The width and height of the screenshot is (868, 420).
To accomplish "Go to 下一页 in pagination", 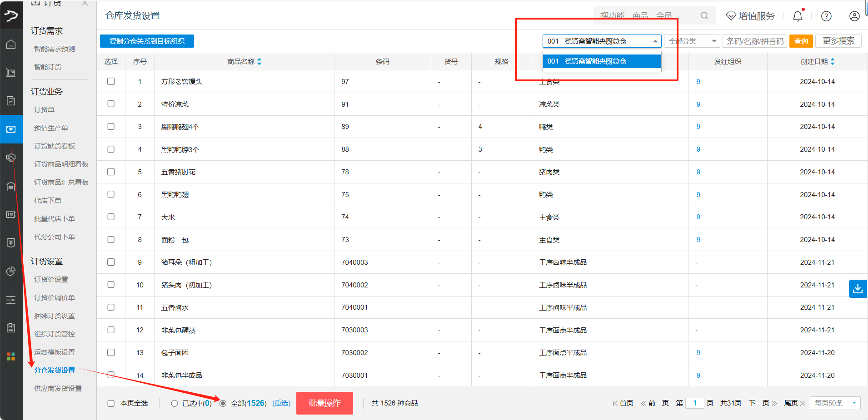I will tap(763, 403).
